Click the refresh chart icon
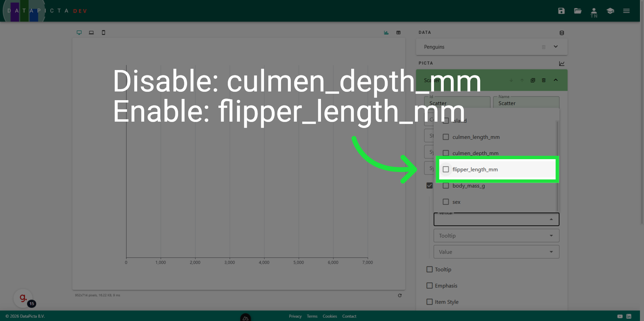 point(399,295)
